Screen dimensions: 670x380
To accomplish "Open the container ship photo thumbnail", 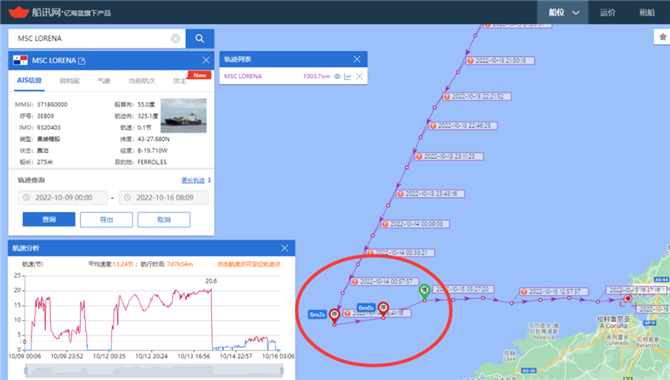I will pos(184,115).
